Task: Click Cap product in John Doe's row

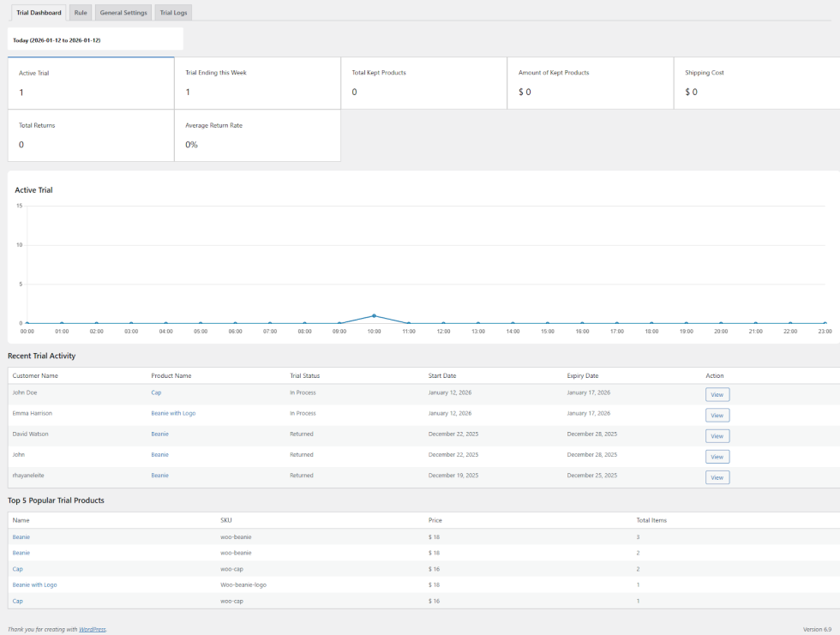Action: click(156, 392)
